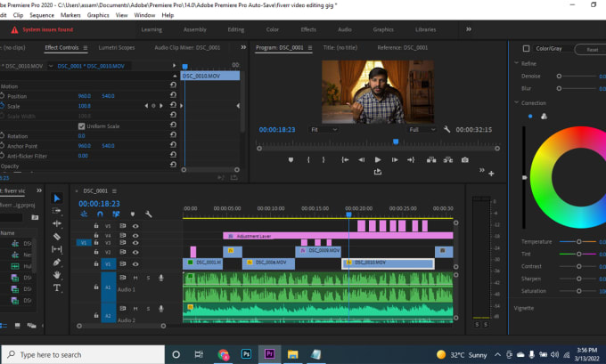
Task: Select the Hand tool
Action: pyautogui.click(x=57, y=275)
